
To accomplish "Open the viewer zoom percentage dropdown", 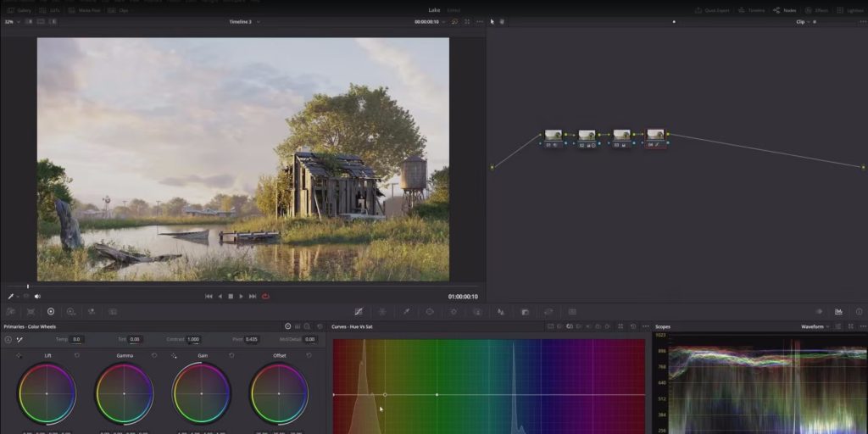I will 12,21.
